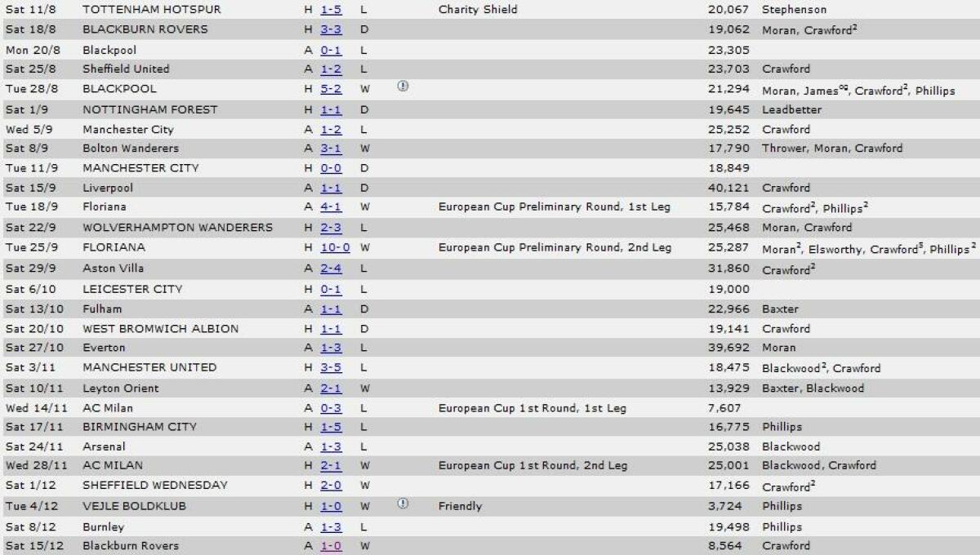Open the 10-0 score against FLORIANA
980x555 pixels.
pos(334,247)
